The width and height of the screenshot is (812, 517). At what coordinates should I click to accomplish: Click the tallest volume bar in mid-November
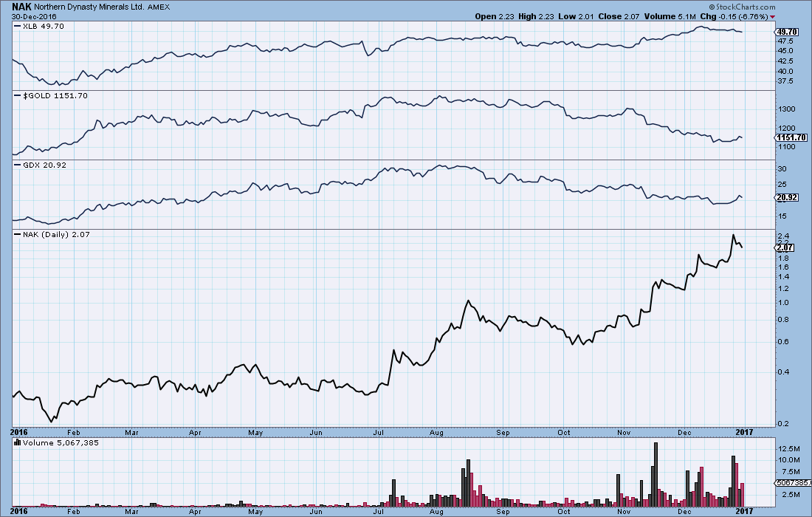(655, 474)
